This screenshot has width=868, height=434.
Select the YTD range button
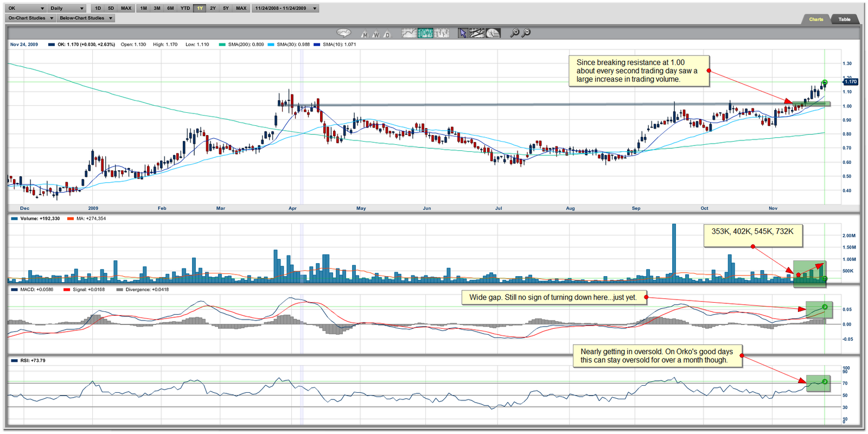pos(185,8)
